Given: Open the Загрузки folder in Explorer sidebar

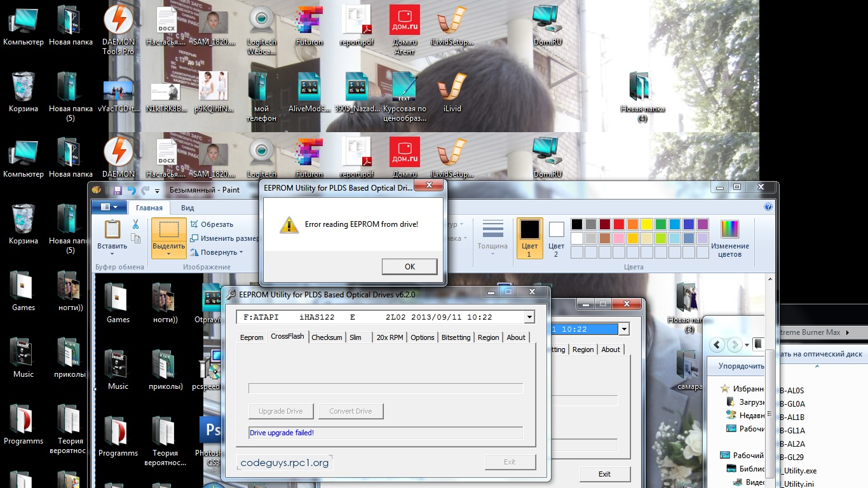Looking at the screenshot, I should click(x=747, y=402).
